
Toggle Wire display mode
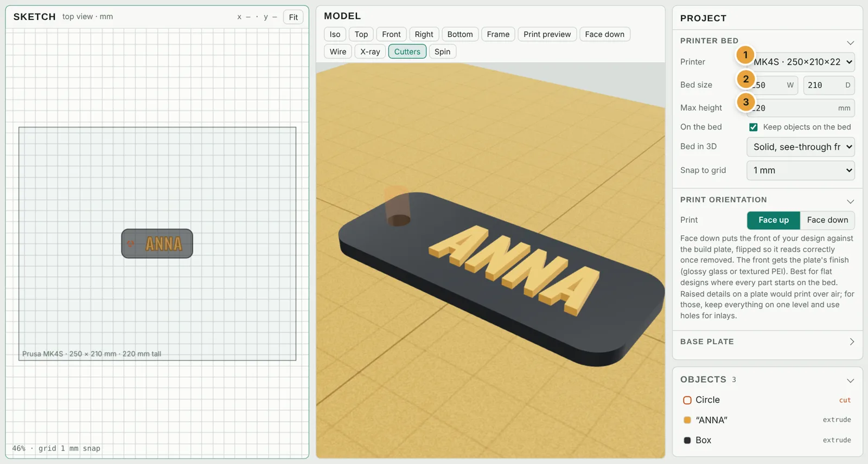click(x=338, y=51)
